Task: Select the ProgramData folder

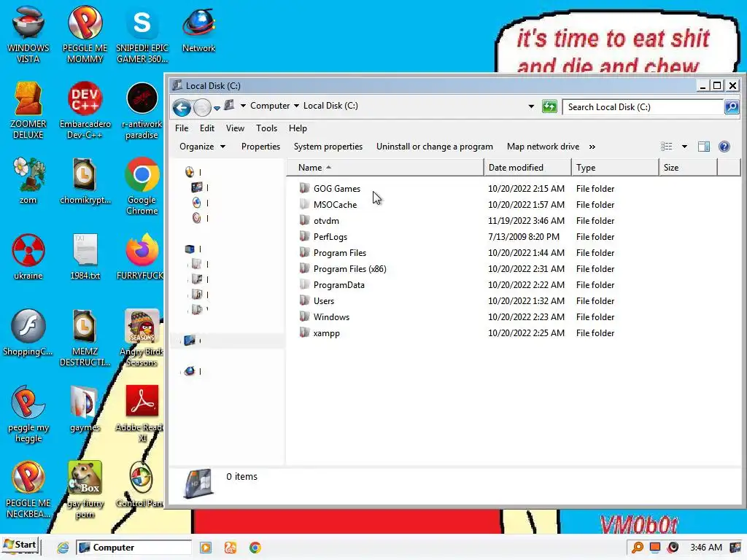Action: pos(338,285)
